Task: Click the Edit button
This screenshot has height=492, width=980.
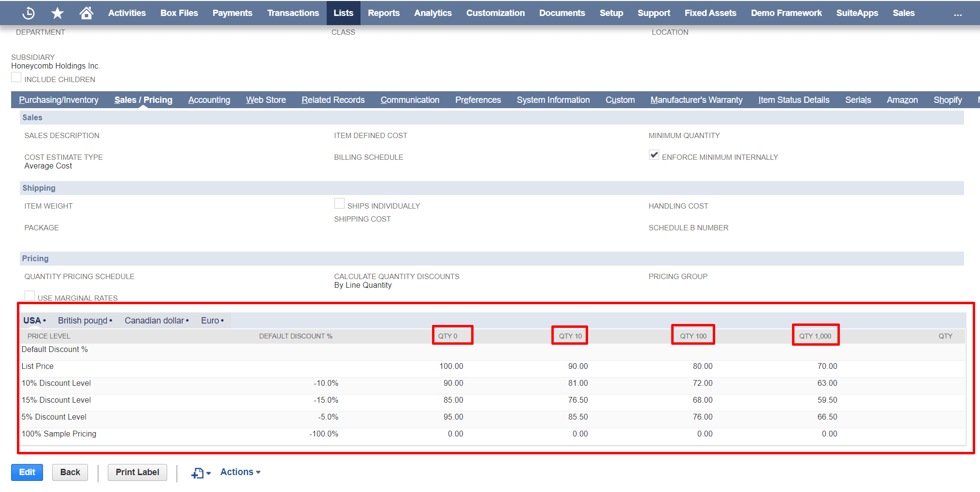Action: (x=27, y=472)
